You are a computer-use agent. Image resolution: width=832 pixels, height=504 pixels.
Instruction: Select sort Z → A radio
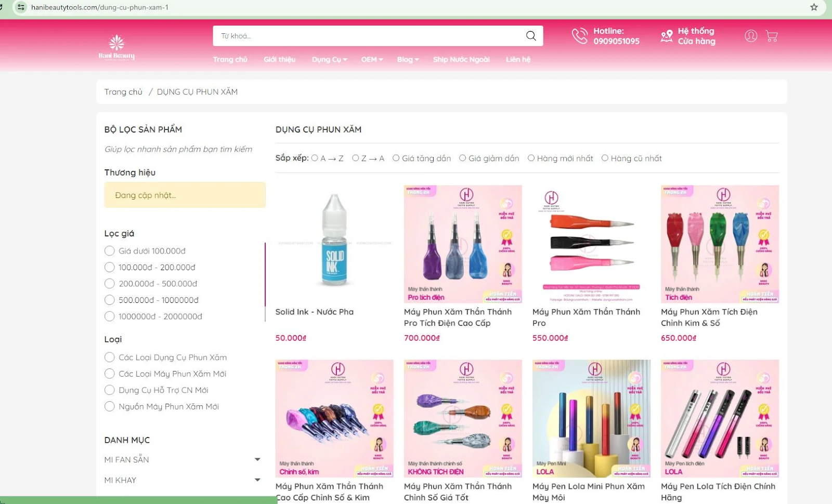[x=355, y=158]
